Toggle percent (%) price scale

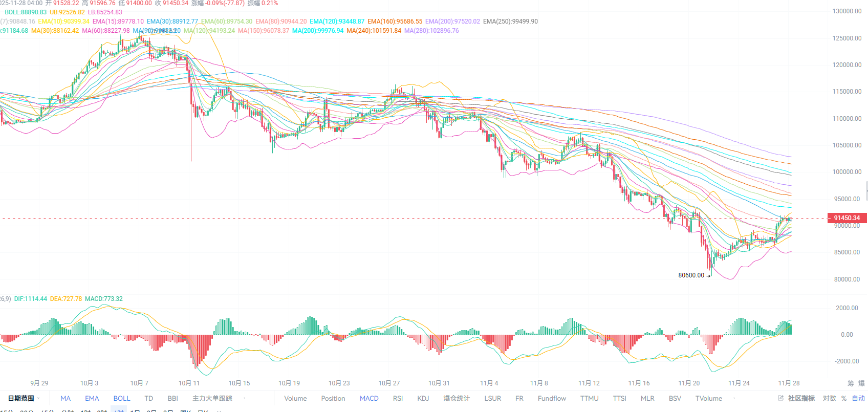(844, 398)
